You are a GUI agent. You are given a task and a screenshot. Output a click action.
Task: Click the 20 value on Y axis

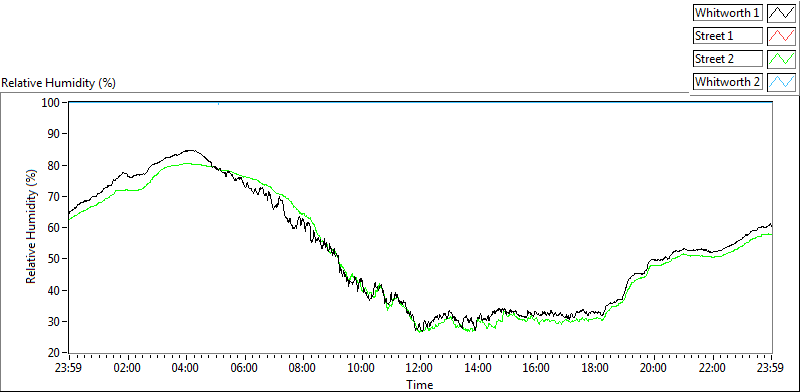pyautogui.click(x=55, y=353)
